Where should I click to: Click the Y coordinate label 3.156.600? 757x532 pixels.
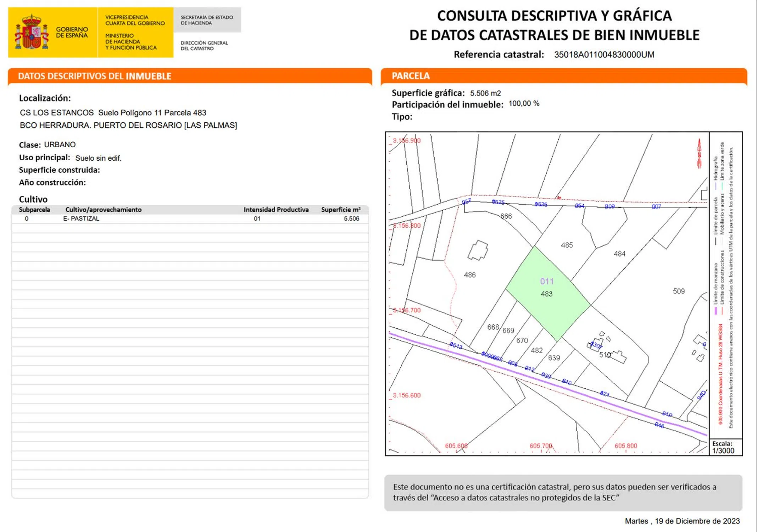[407, 395]
